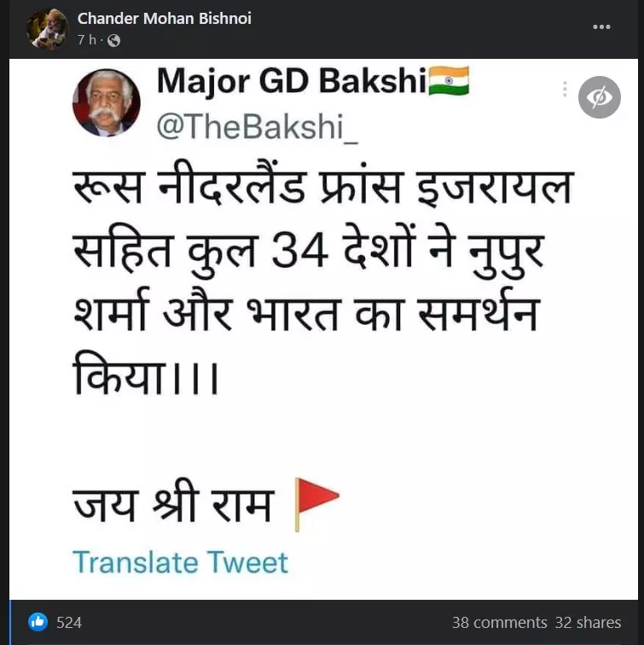Screen dimensions: 644x645
Task: Click the जय श्री राम text line
Action: click(173, 504)
